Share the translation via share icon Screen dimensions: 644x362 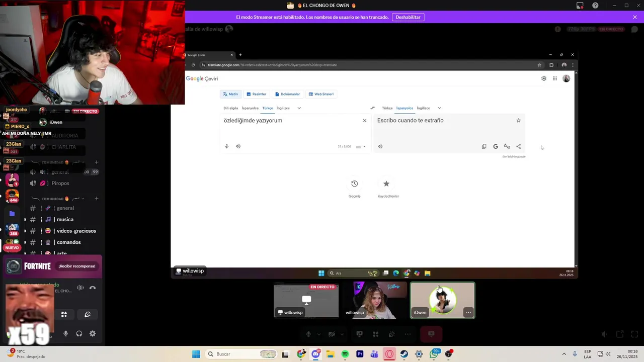[519, 146]
